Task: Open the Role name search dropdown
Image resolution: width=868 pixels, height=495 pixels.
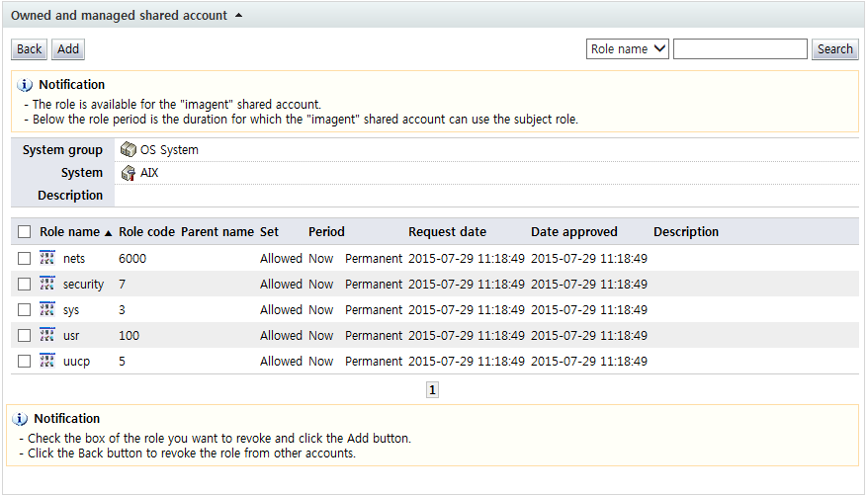Action: coord(628,49)
